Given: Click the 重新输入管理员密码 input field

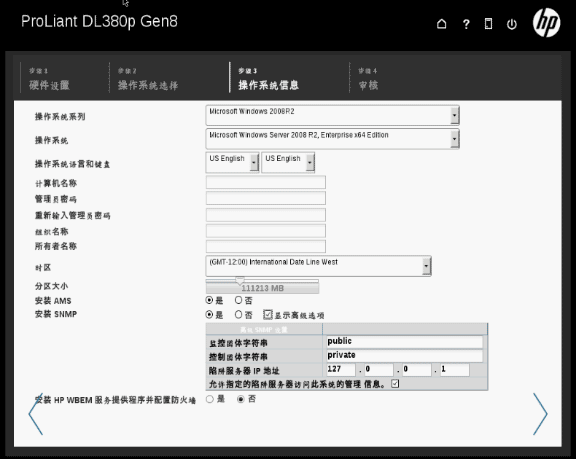Looking at the screenshot, I should (266, 215).
